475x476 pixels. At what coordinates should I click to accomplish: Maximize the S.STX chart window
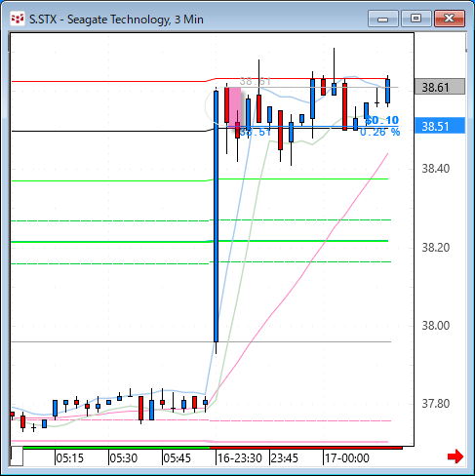[416, 19]
